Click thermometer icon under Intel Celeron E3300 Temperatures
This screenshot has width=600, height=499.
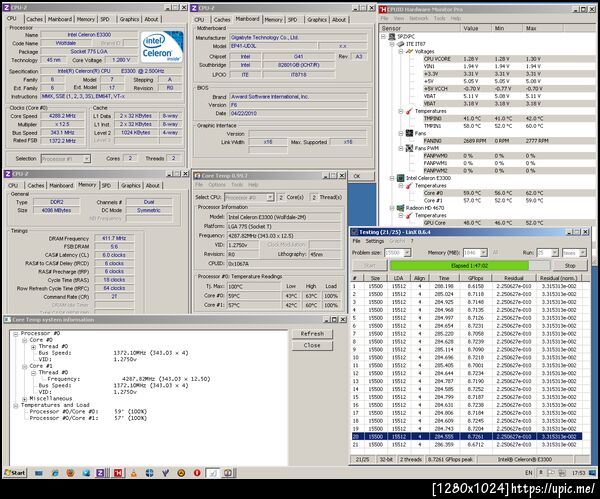(409, 186)
